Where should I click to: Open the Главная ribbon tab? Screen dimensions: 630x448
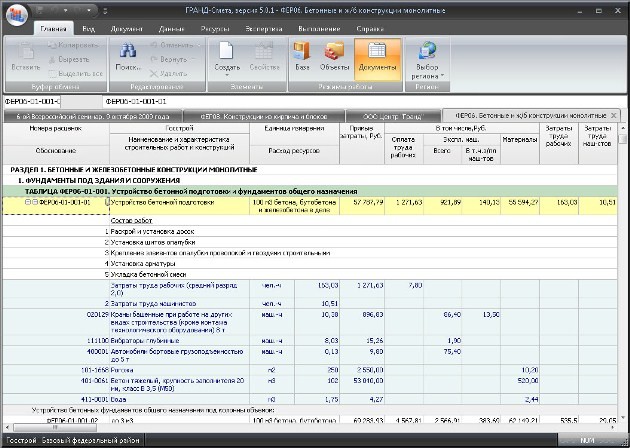coord(53,29)
